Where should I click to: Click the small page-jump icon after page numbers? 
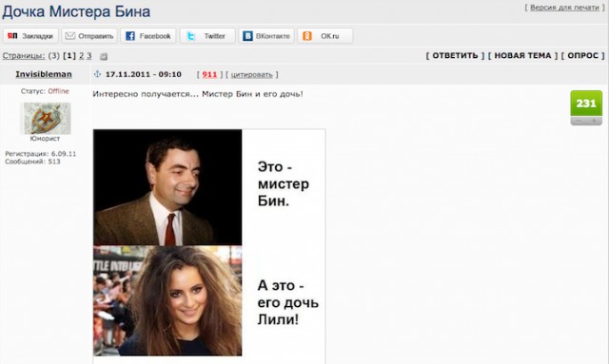[x=104, y=57]
